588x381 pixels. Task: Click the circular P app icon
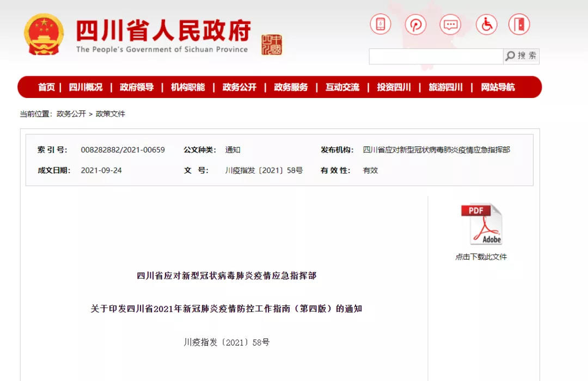coord(415,24)
